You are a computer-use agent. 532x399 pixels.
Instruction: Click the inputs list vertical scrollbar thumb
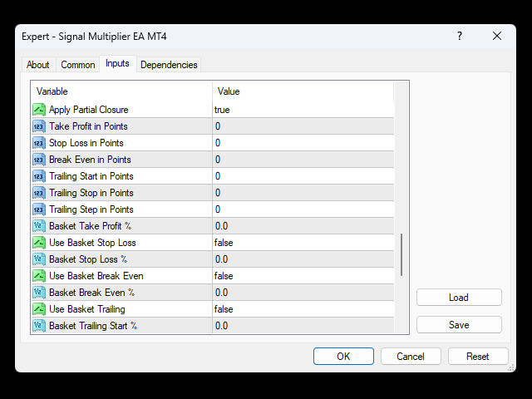pos(401,254)
